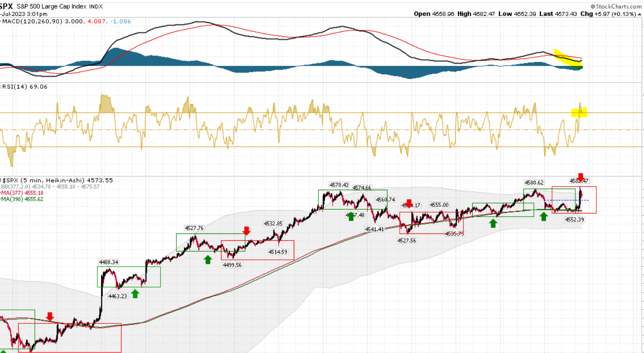Click the 4532.85 price label

273,224
